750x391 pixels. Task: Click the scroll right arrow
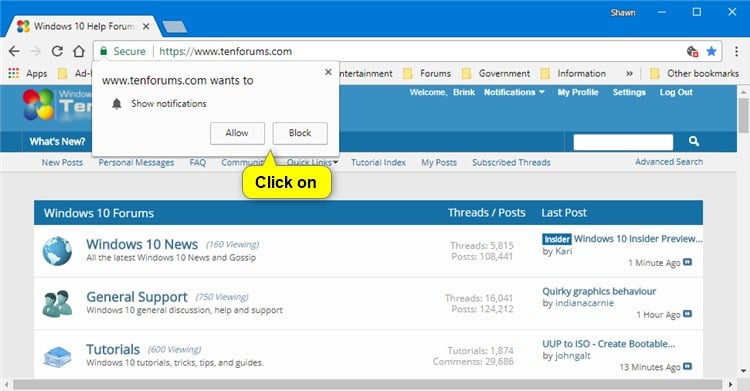(730, 384)
